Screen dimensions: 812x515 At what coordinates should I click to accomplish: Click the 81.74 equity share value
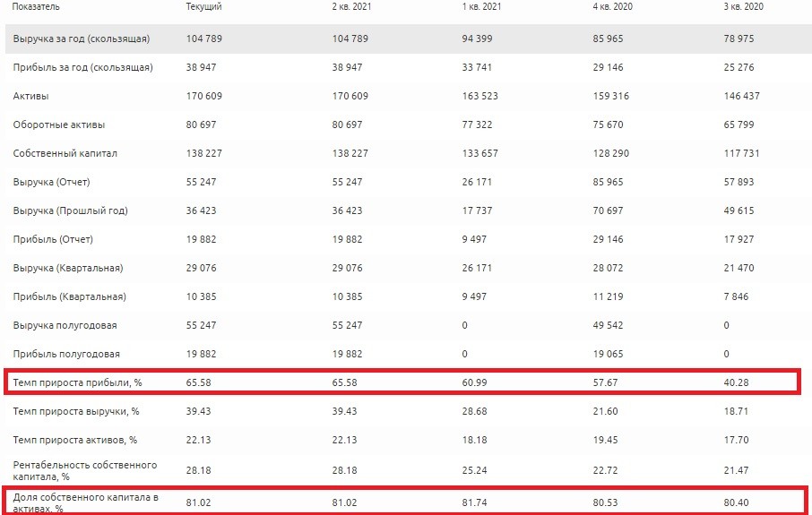(x=473, y=503)
